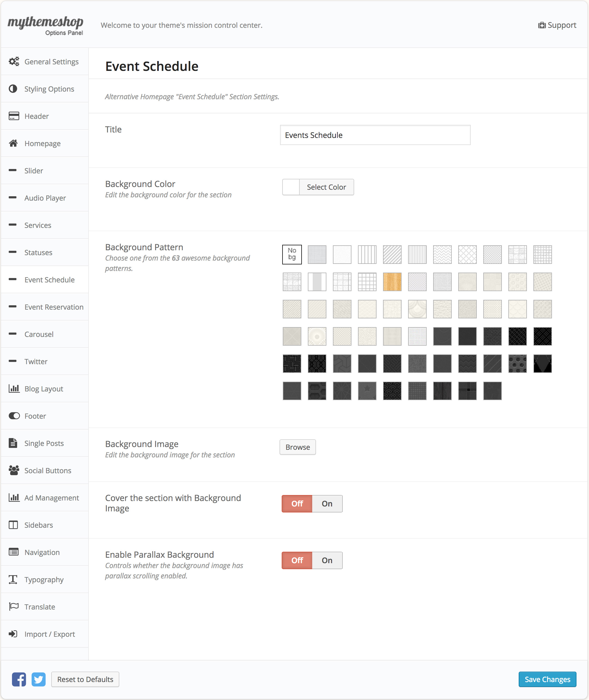Click the Twitter bird icon in footer
The height and width of the screenshot is (700, 589).
coord(39,679)
